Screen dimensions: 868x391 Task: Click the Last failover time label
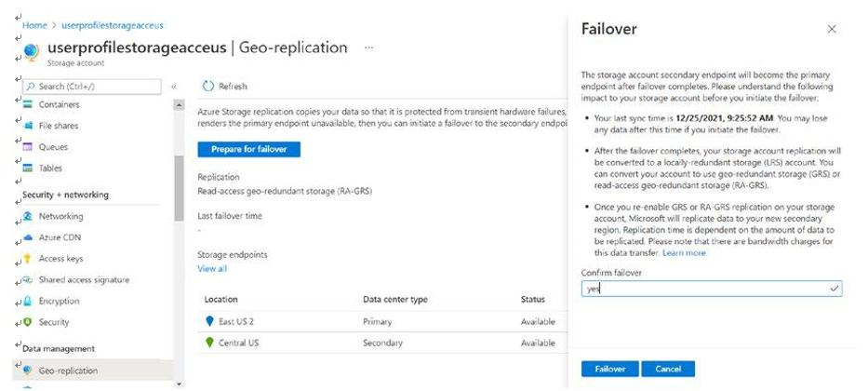230,215
